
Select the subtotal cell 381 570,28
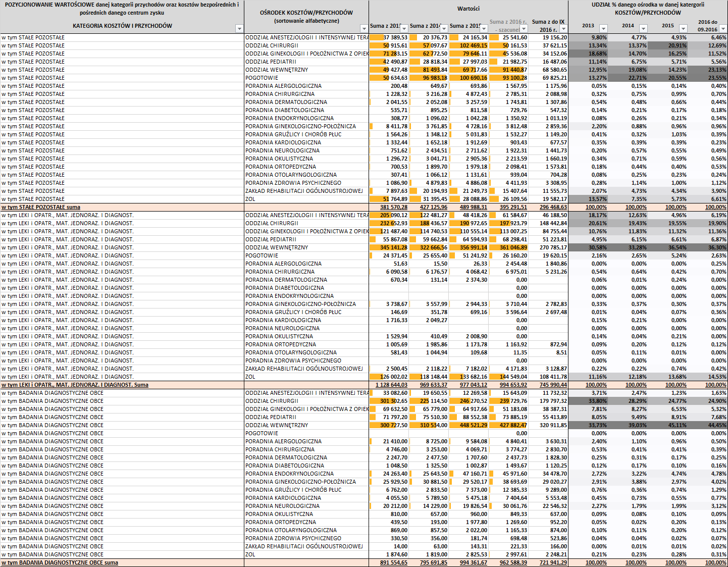coord(389,207)
